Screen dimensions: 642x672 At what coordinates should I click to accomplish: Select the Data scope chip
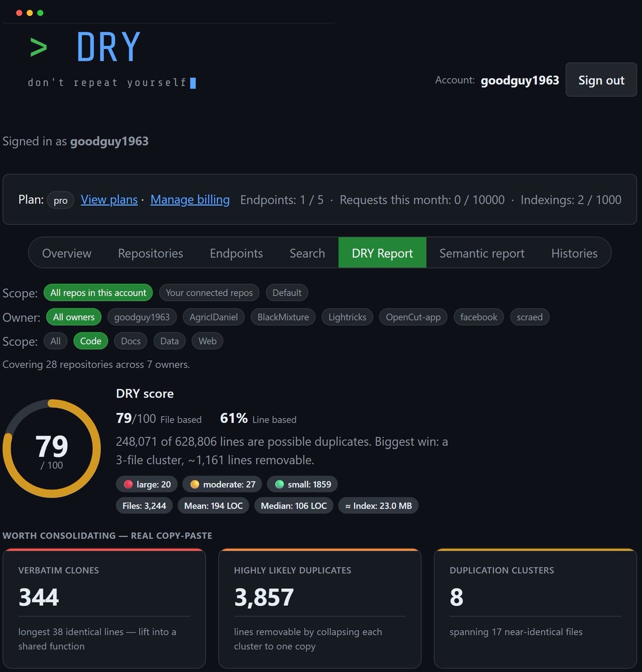pos(169,341)
